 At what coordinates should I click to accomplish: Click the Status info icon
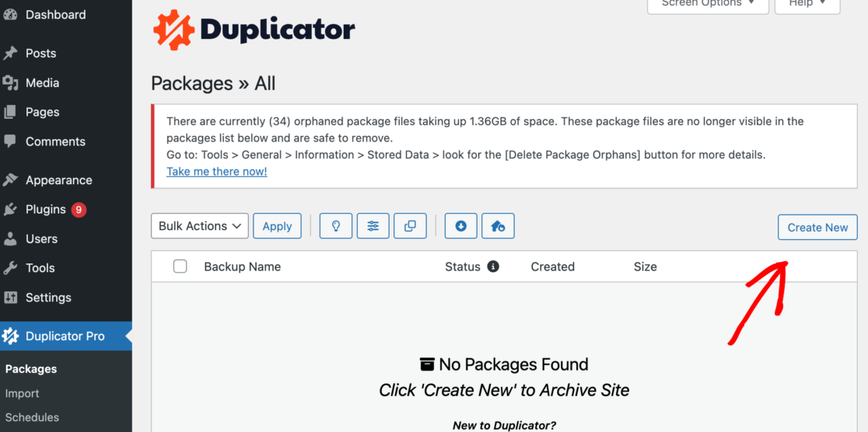click(x=492, y=267)
